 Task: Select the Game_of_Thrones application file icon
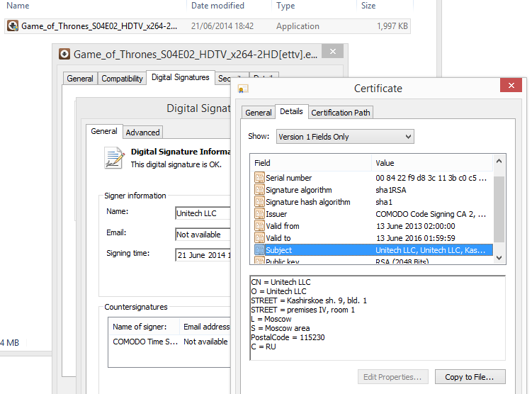[x=13, y=26]
